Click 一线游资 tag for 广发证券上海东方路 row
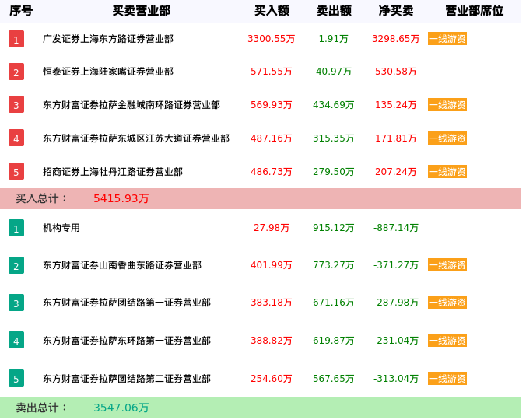 pyautogui.click(x=447, y=39)
